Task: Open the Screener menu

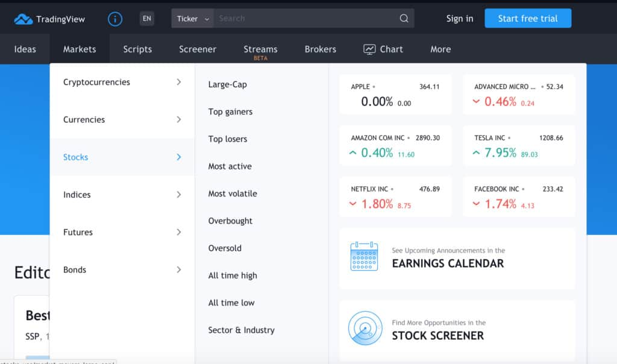Action: (x=198, y=49)
